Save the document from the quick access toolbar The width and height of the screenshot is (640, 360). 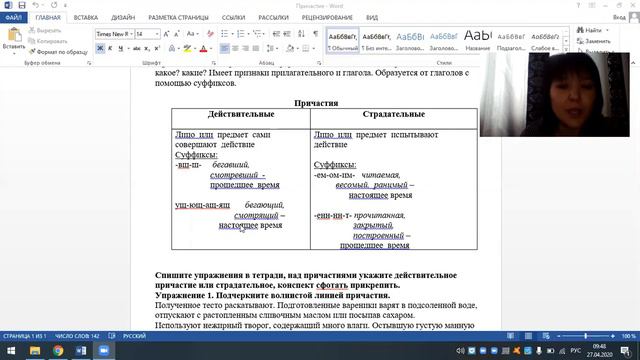coord(22,5)
